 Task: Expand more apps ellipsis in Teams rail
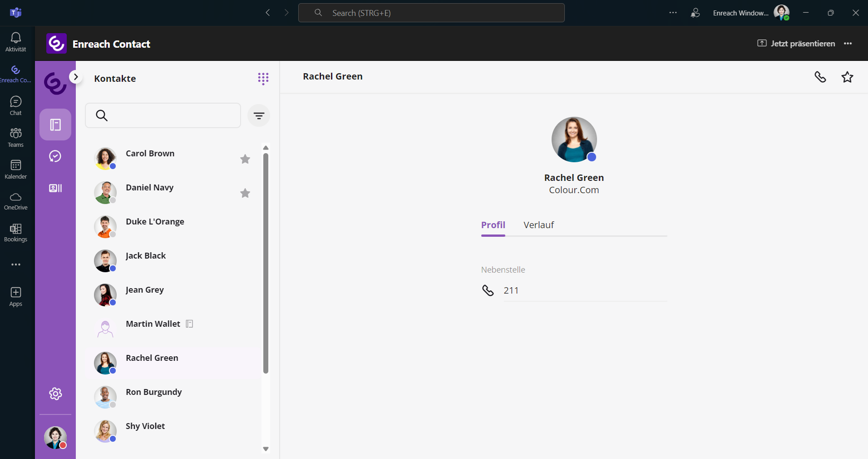(16, 264)
